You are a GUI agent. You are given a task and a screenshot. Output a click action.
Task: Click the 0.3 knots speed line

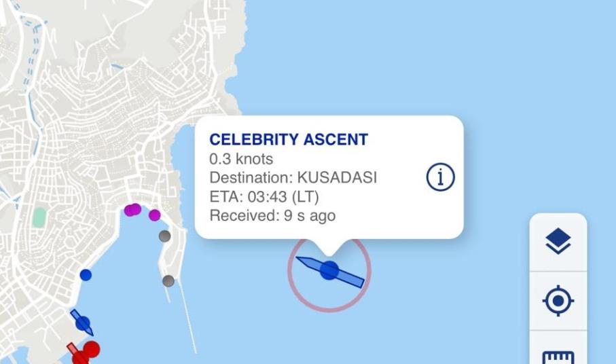pyautogui.click(x=241, y=159)
